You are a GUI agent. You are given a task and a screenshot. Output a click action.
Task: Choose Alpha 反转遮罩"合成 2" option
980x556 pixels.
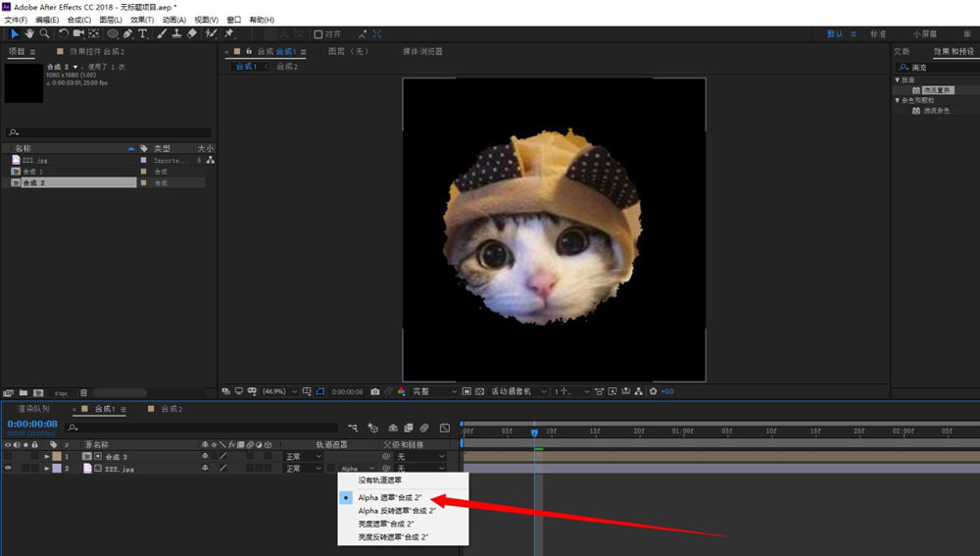click(395, 511)
